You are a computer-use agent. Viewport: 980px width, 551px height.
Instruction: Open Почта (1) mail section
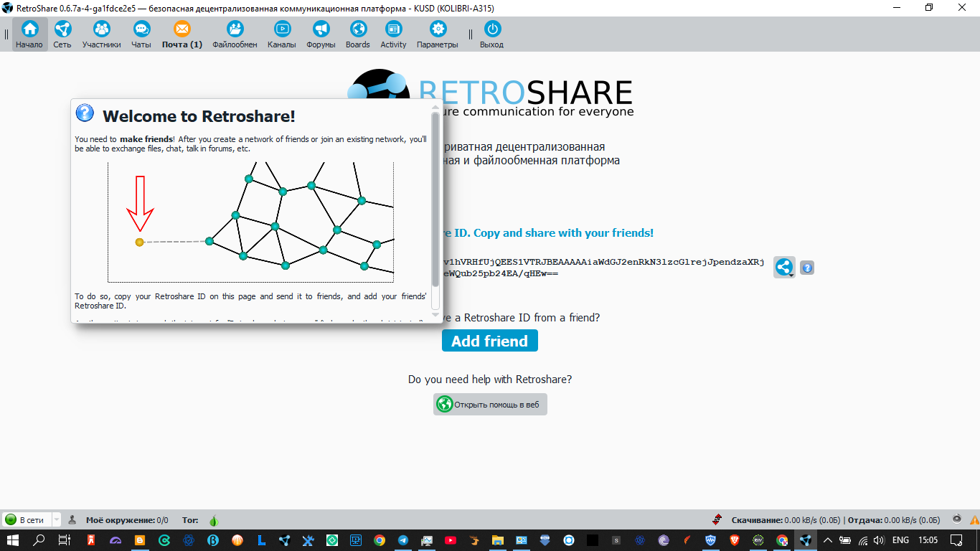pos(182,34)
